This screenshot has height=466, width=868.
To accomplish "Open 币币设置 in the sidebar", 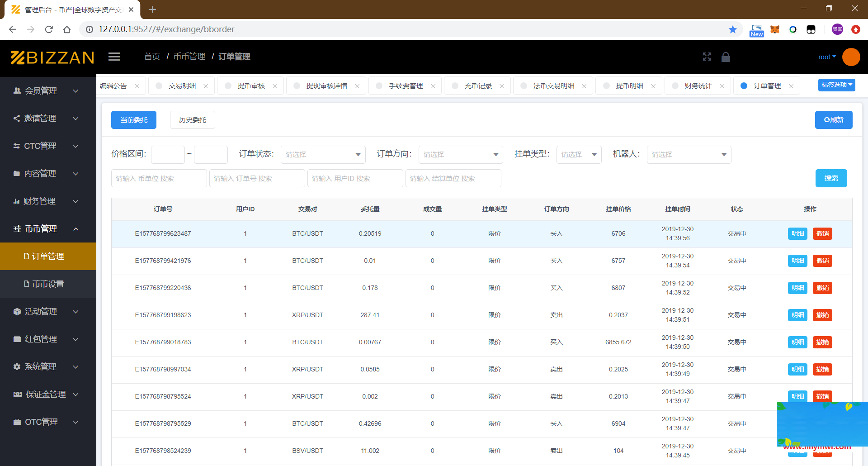I will (48, 284).
